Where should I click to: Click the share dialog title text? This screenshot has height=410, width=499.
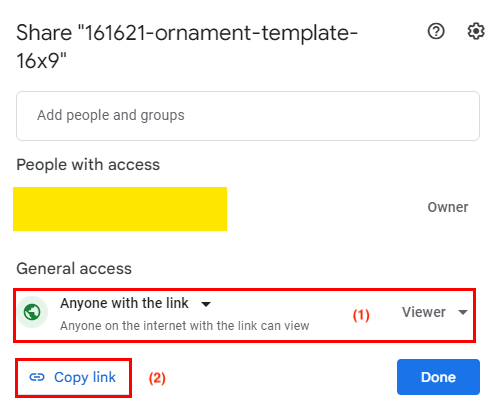pos(187,47)
